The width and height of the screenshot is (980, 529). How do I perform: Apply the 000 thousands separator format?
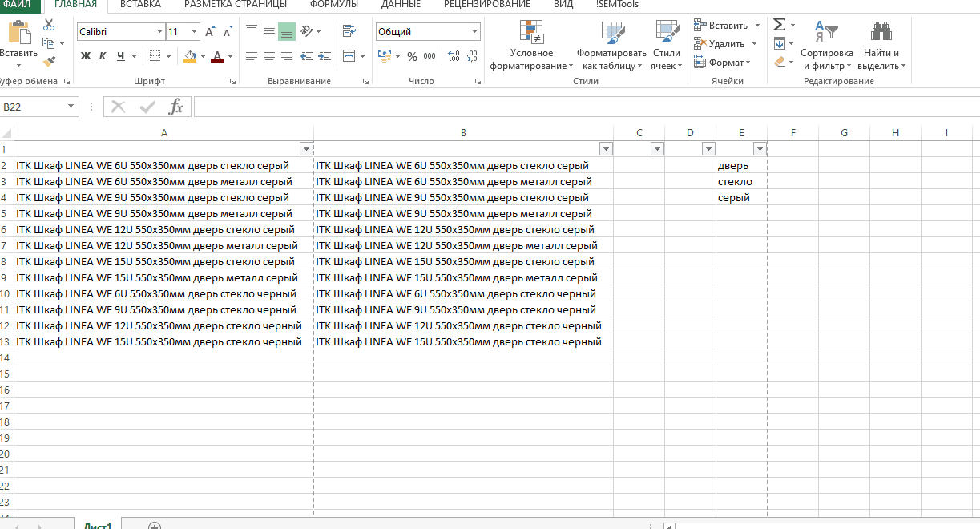coord(430,56)
